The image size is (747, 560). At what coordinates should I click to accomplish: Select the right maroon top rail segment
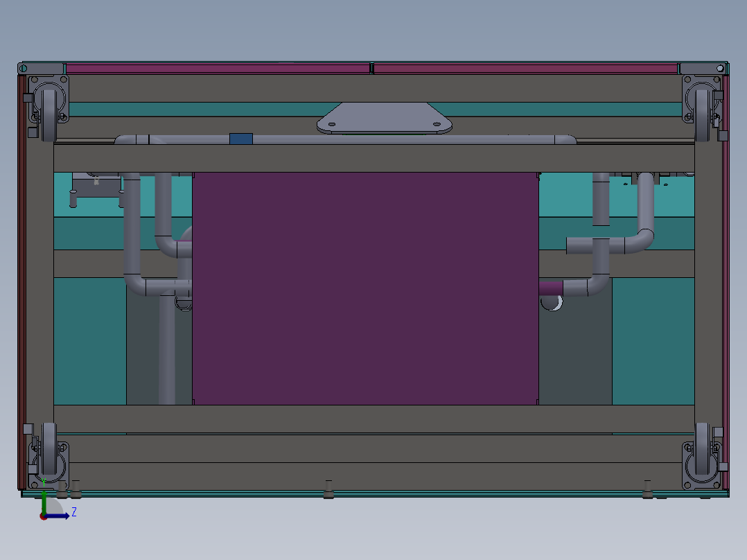point(525,69)
